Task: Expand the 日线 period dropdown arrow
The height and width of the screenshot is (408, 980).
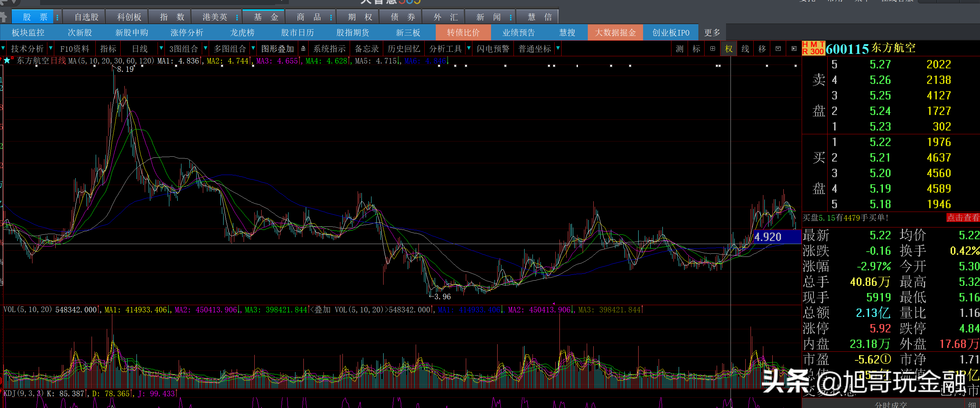Action: (161, 48)
